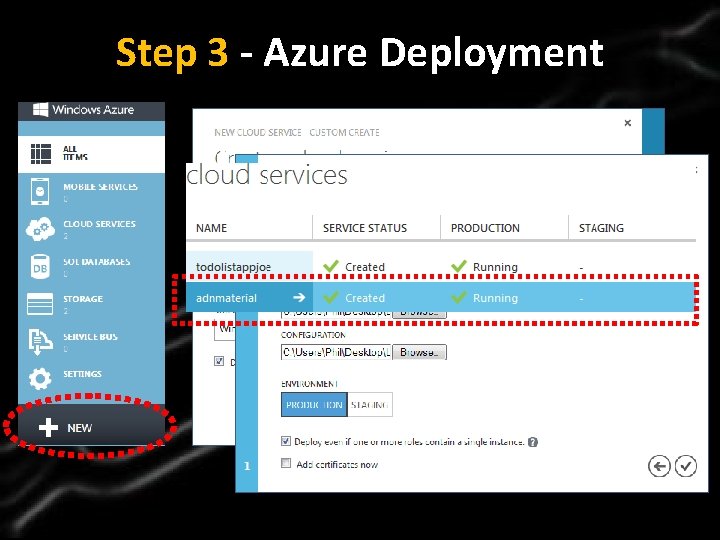
Task: Open Service Bus icon
Action: point(40,342)
